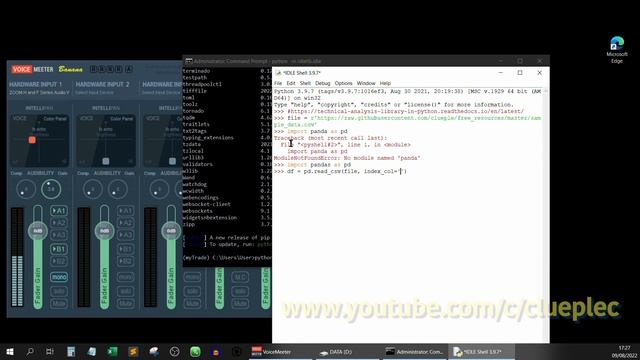Open Window menu in IDLE Shell

[366, 83]
